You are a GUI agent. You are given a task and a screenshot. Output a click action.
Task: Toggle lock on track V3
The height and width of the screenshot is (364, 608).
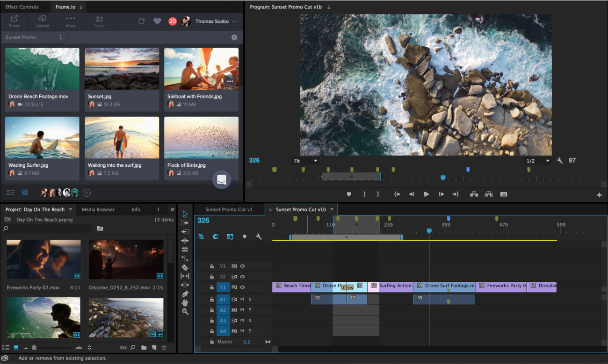pyautogui.click(x=212, y=266)
